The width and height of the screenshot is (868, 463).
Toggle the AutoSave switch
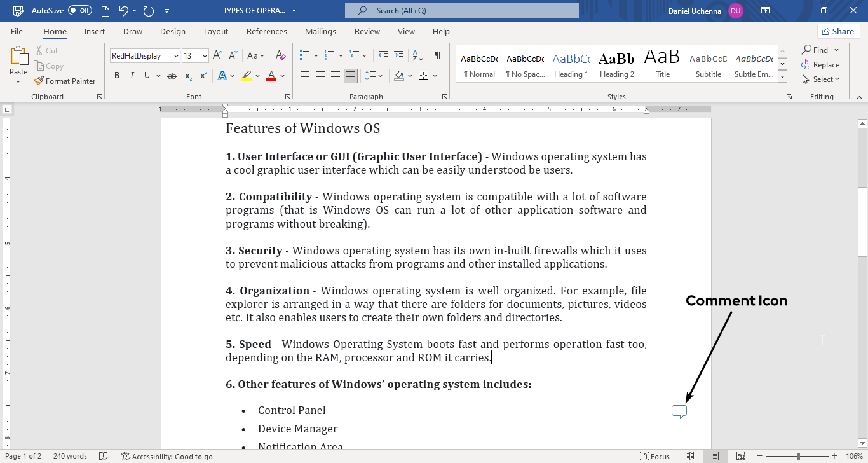80,11
